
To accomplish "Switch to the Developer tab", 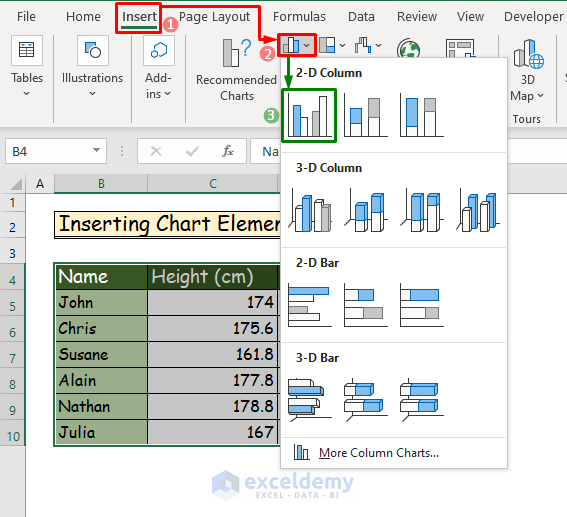I will pos(534,17).
